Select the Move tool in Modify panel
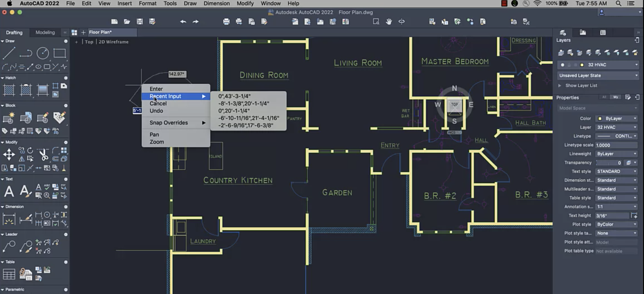644x294 pixels. click(x=9, y=155)
